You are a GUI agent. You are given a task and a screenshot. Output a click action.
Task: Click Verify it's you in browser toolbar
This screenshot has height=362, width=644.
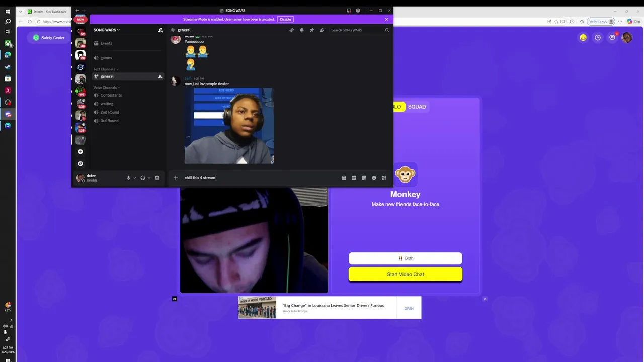601,22
